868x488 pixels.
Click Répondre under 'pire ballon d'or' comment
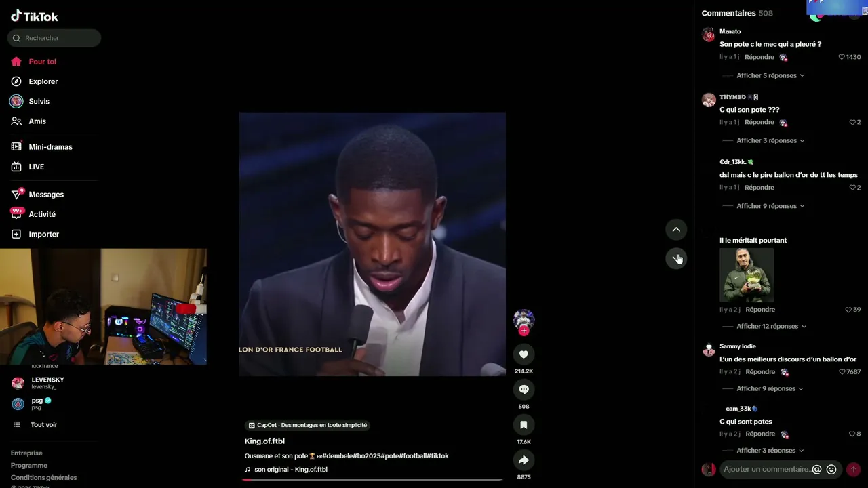759,188
